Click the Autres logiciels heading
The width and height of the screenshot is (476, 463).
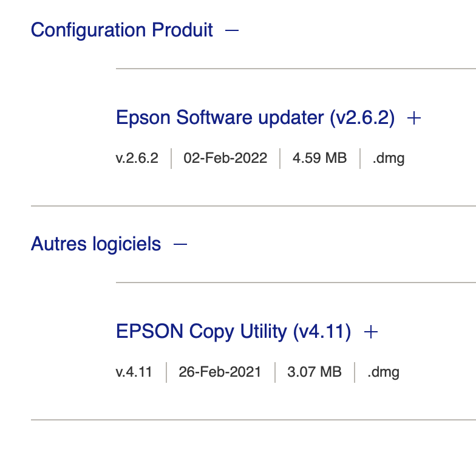pos(96,244)
